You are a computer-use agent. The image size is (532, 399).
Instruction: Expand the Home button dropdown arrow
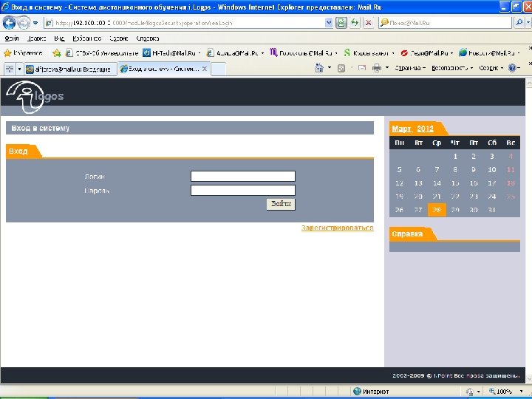[x=330, y=68]
